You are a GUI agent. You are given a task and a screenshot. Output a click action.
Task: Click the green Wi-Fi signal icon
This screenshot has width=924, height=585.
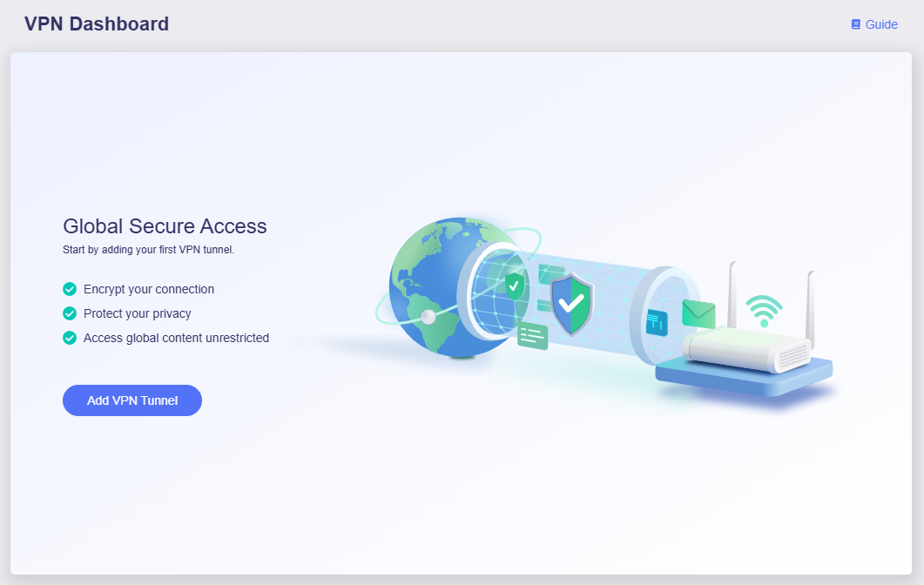pyautogui.click(x=765, y=311)
